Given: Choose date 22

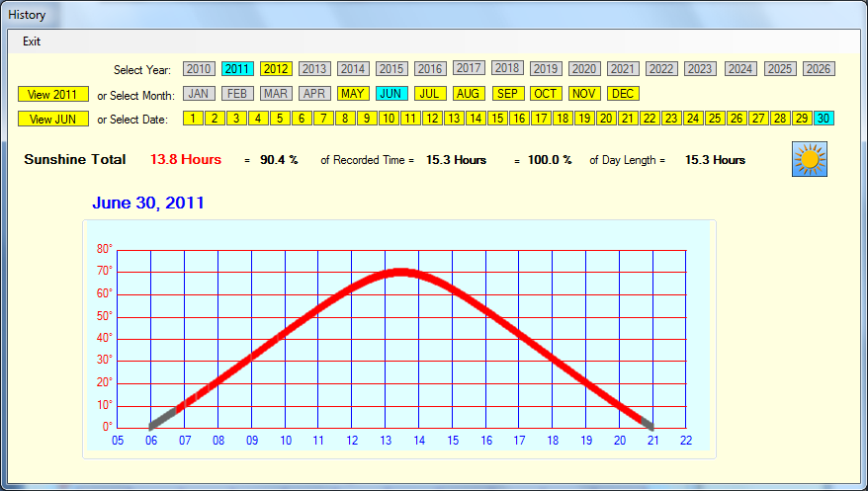Looking at the screenshot, I should (x=650, y=119).
